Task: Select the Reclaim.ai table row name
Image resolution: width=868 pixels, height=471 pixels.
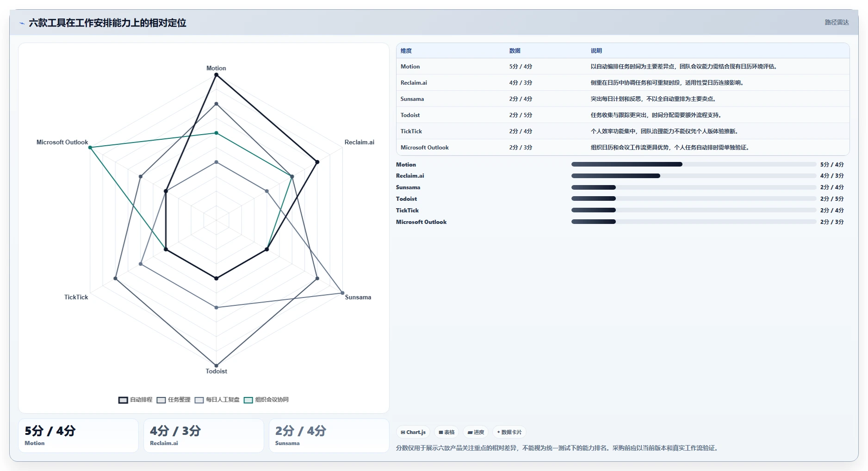Action: pyautogui.click(x=414, y=83)
